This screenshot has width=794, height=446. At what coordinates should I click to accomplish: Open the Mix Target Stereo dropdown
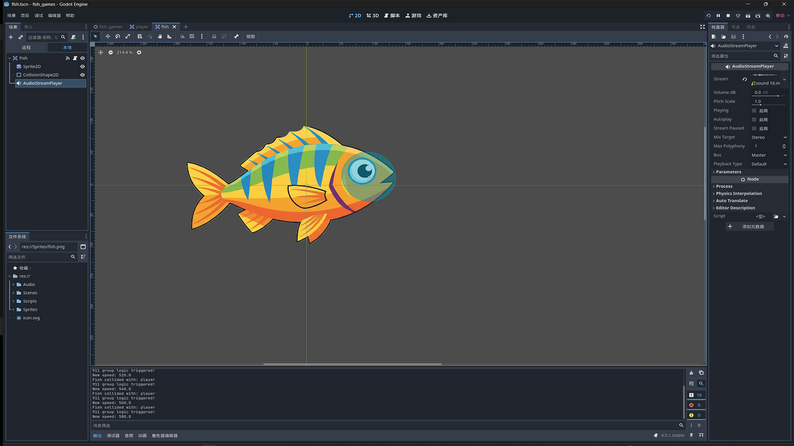(x=769, y=137)
